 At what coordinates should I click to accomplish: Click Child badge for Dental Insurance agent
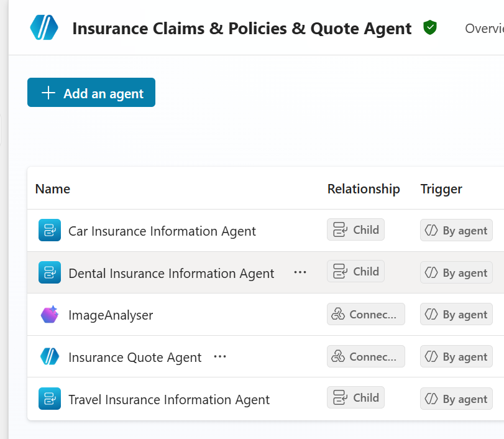coord(356,271)
